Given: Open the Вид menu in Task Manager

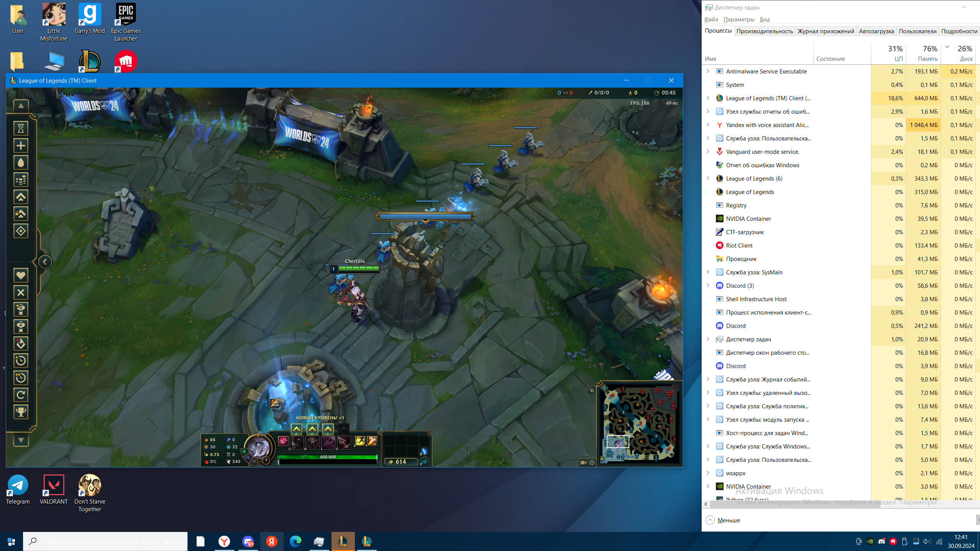Looking at the screenshot, I should pyautogui.click(x=764, y=20).
